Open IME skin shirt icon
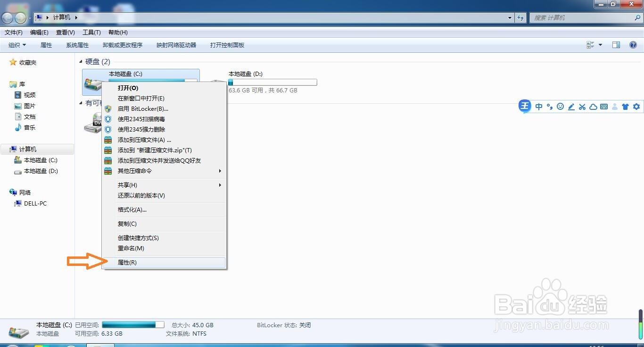The image size is (644, 347). (x=626, y=107)
